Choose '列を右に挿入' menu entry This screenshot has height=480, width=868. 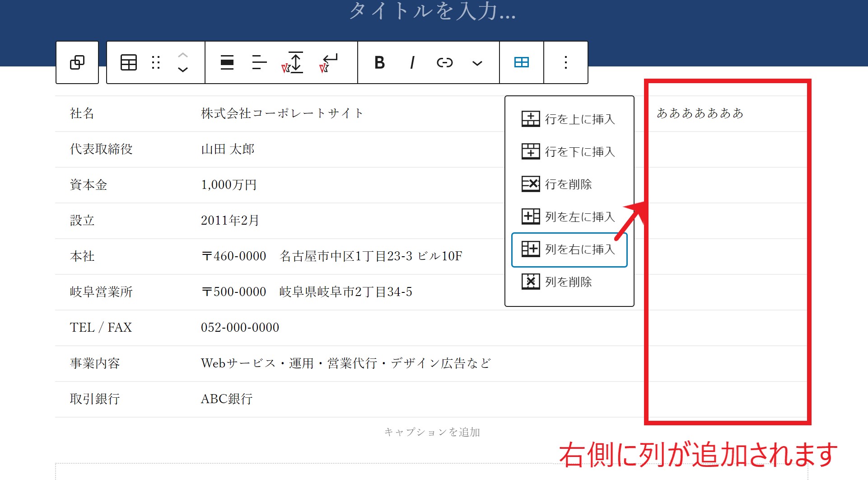click(569, 249)
